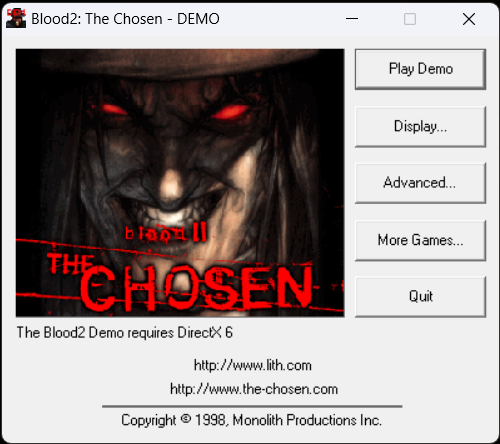The image size is (500, 444).
Task: Click the greyed-out maximize icon
Action: (410, 19)
